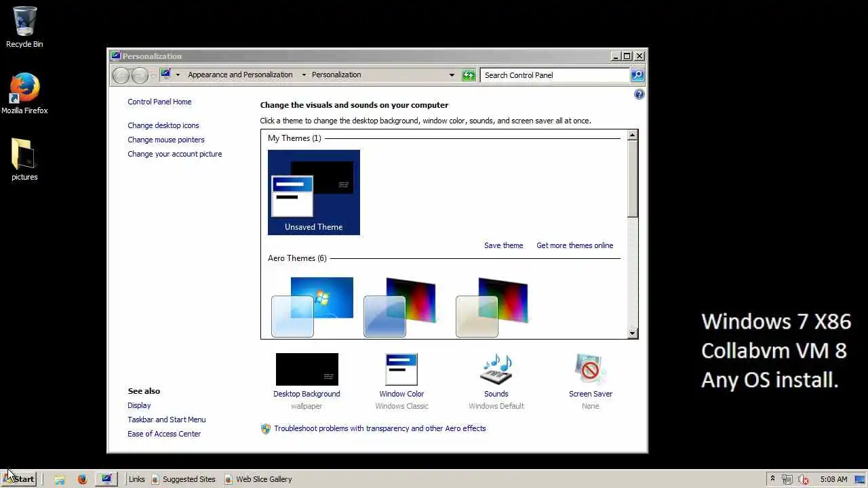The image size is (868, 488).
Task: Open Window Color settings
Action: tap(401, 381)
